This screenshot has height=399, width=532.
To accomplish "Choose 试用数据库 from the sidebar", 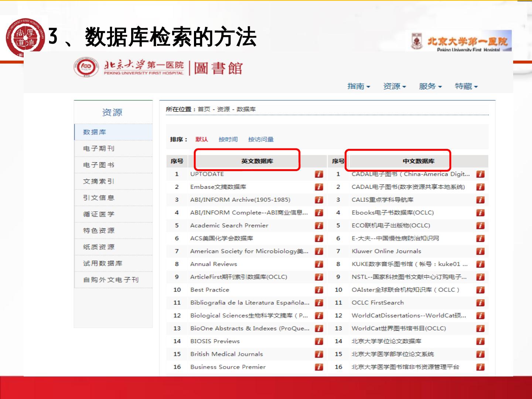I will (102, 263).
